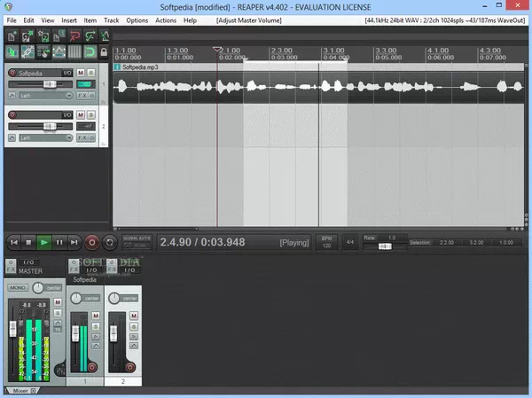532x398 pixels.
Task: Mute the Master track in mixer
Action: click(x=58, y=302)
